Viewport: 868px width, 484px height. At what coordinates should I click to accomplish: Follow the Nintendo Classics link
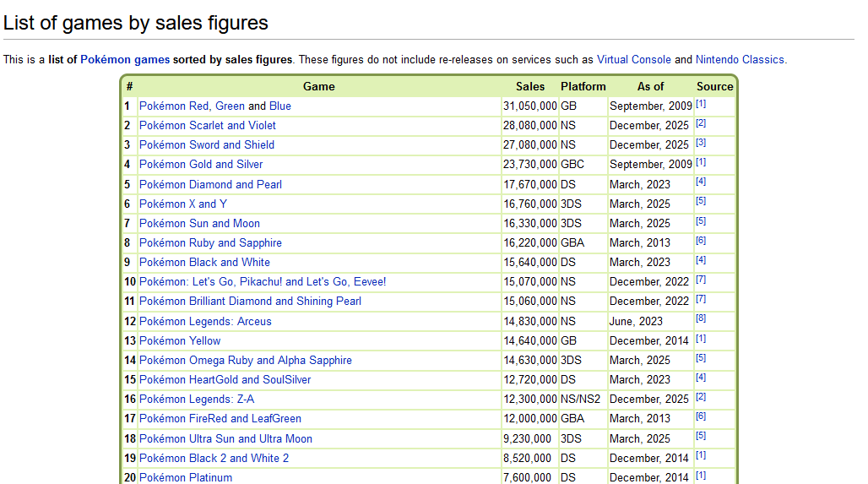point(740,60)
